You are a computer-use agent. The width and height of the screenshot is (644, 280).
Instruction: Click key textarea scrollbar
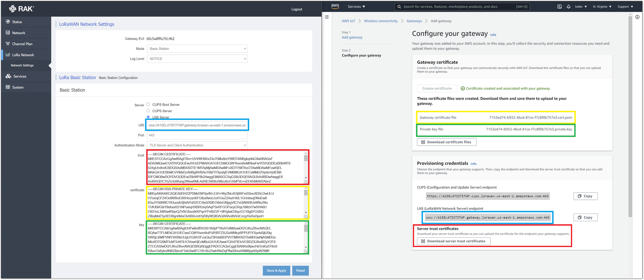pyautogui.click(x=306, y=235)
